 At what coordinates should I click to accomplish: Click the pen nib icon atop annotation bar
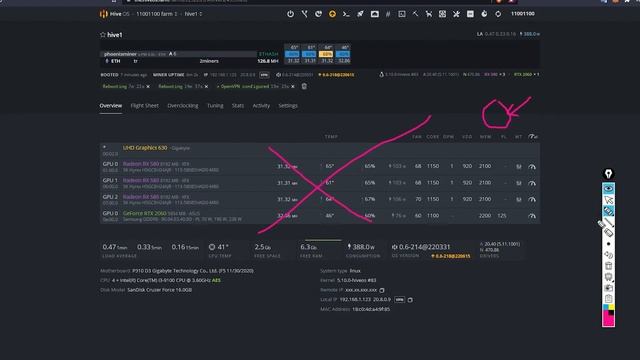click(608, 174)
